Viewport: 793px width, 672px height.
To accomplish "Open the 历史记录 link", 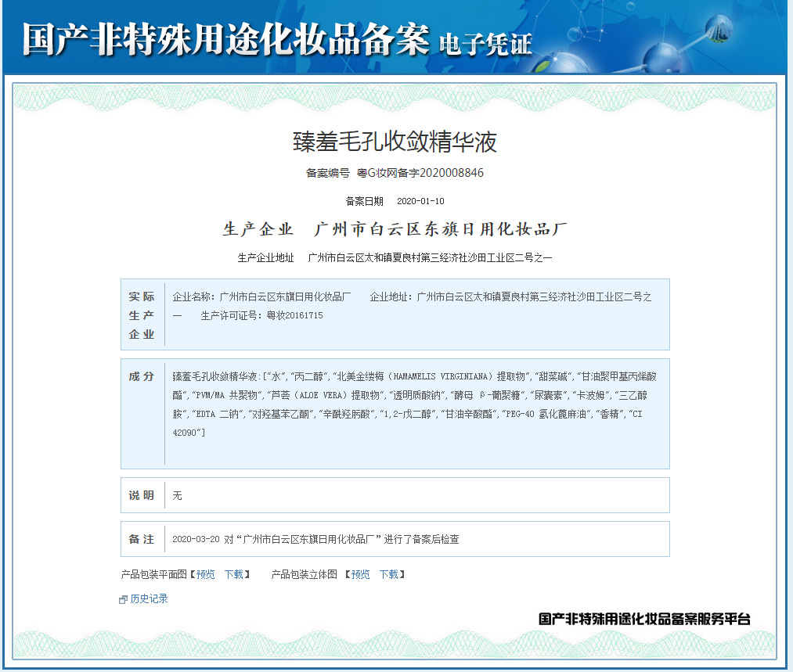I will [x=149, y=598].
